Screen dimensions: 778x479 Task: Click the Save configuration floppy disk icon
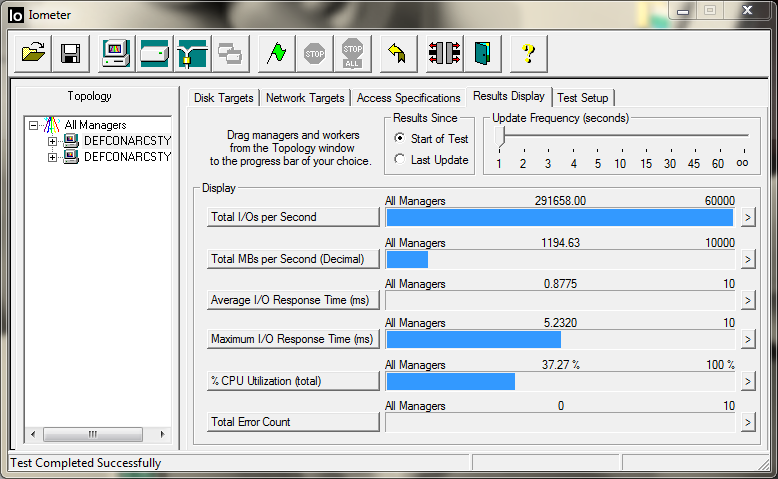coord(70,54)
